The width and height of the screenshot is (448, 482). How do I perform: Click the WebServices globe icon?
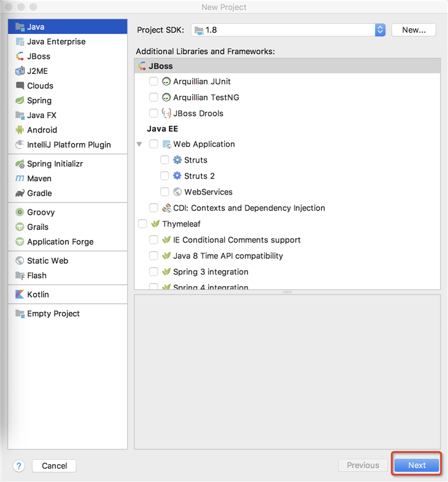click(177, 192)
